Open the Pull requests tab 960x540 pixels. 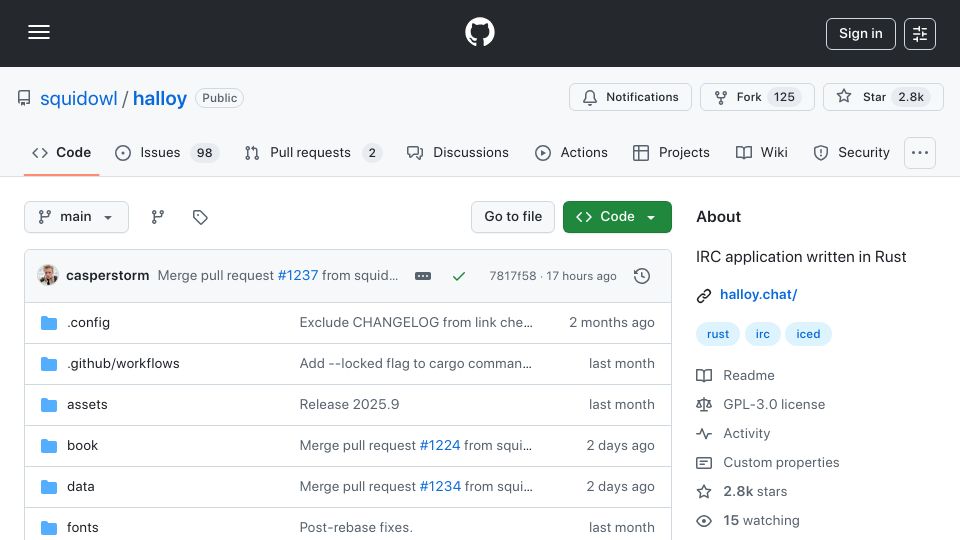312,152
